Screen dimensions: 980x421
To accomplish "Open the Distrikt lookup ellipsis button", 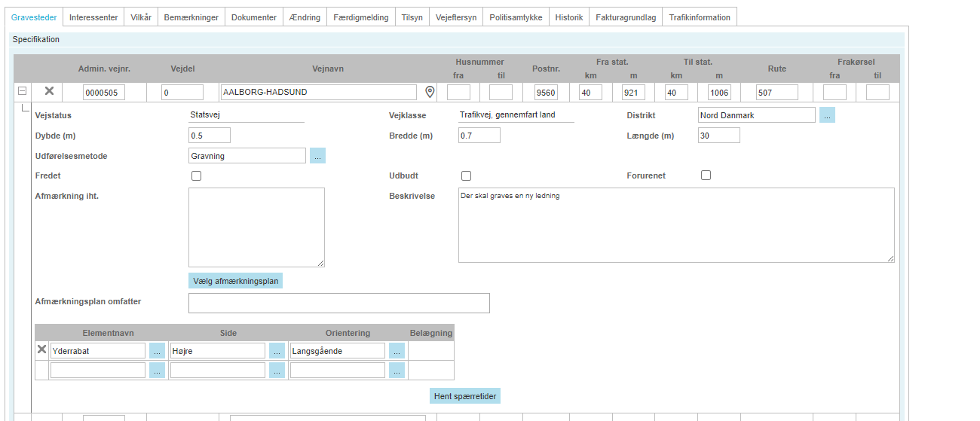I will click(x=827, y=115).
